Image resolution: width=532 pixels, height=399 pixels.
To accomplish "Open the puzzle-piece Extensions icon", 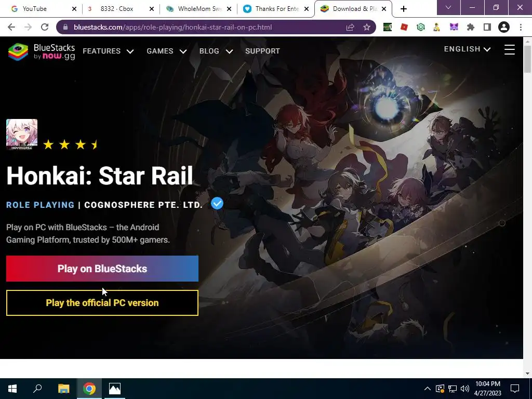I will tap(471, 27).
